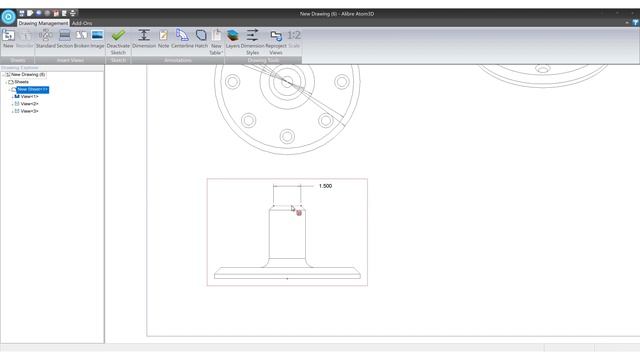Insert a Standard view
The width and height of the screenshot is (640, 360).
[45, 39]
